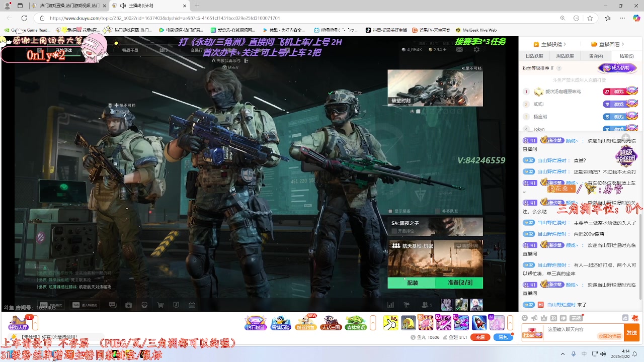
Task: Select the 航天基地-机密 map card
Action: tap(435, 258)
